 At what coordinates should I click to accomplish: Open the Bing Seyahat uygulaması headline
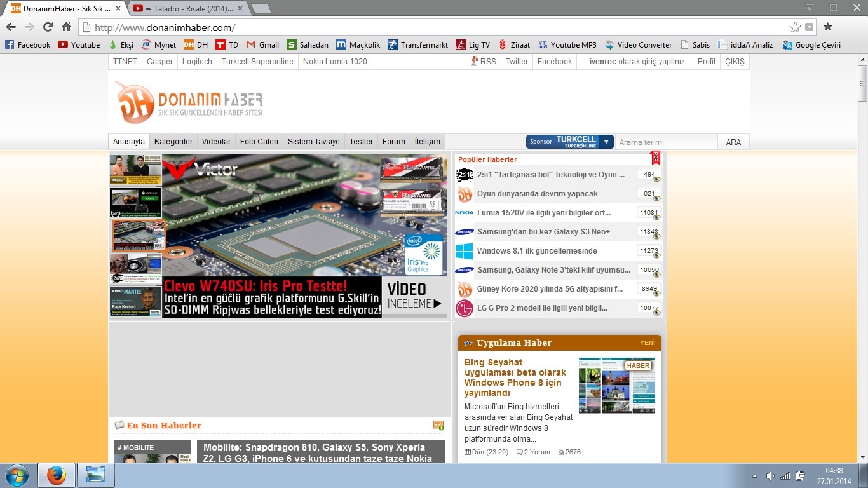tap(515, 377)
